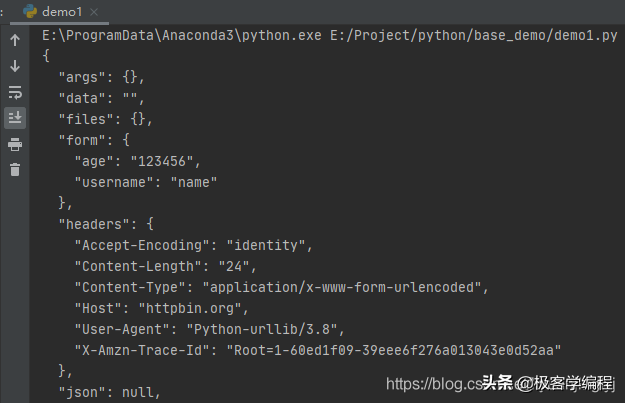This screenshot has width=625, height=403.
Task: Click the "123456" age value
Action: [x=162, y=161]
